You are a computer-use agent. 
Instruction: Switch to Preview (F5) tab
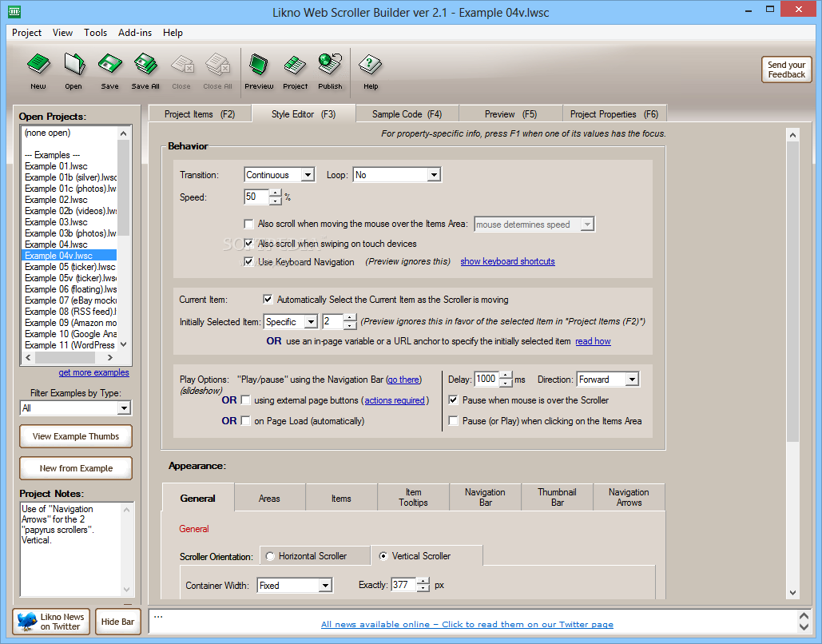pos(510,113)
